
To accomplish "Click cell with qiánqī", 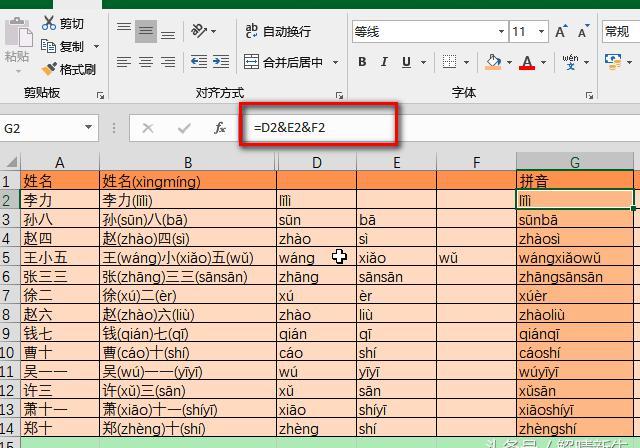I will [575, 334].
